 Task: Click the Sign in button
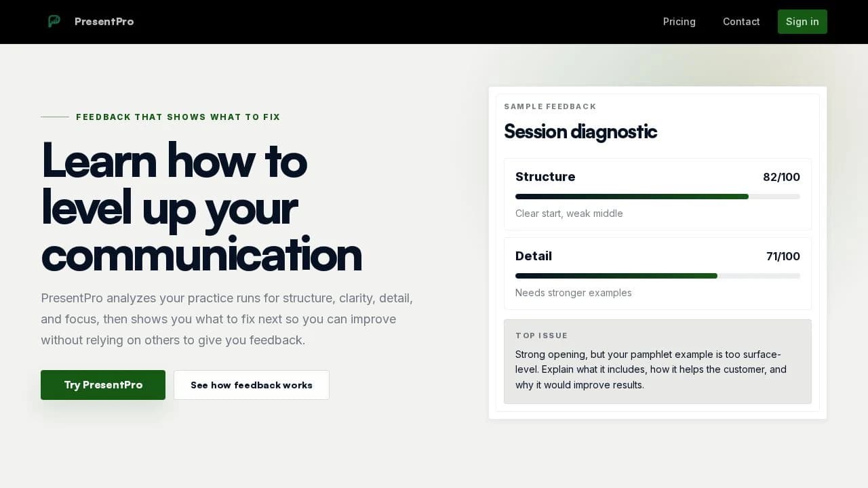pos(802,22)
